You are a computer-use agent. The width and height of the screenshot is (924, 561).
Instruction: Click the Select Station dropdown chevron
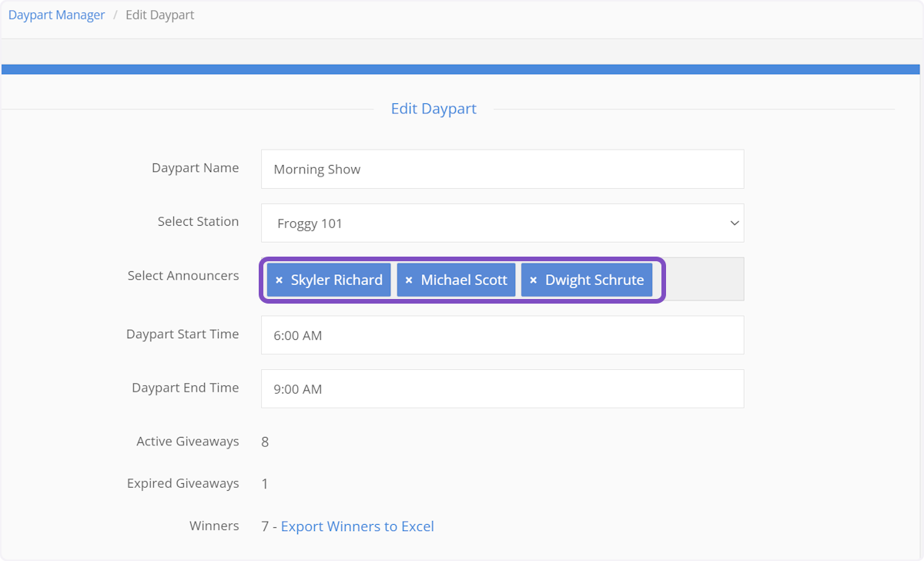734,223
